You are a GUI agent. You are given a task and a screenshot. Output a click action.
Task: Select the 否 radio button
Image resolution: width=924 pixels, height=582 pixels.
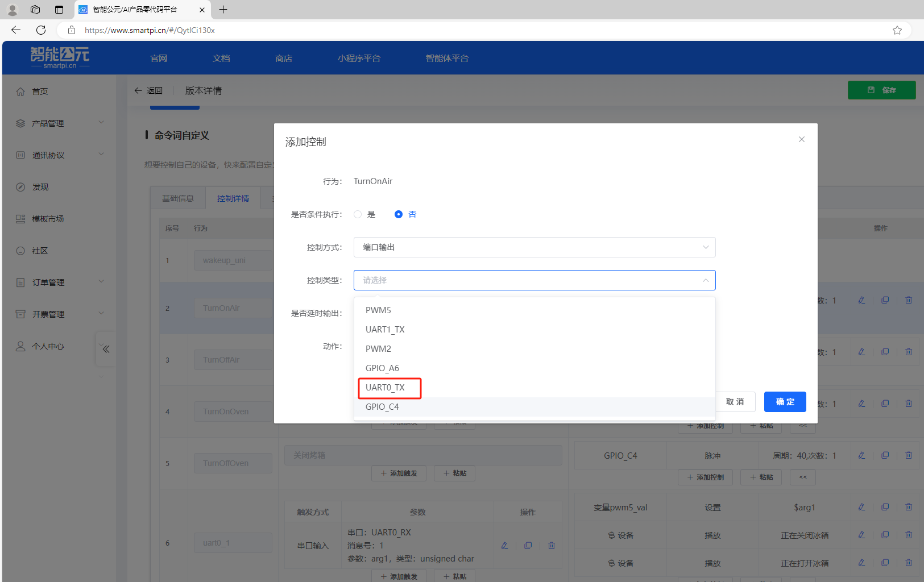pos(399,214)
